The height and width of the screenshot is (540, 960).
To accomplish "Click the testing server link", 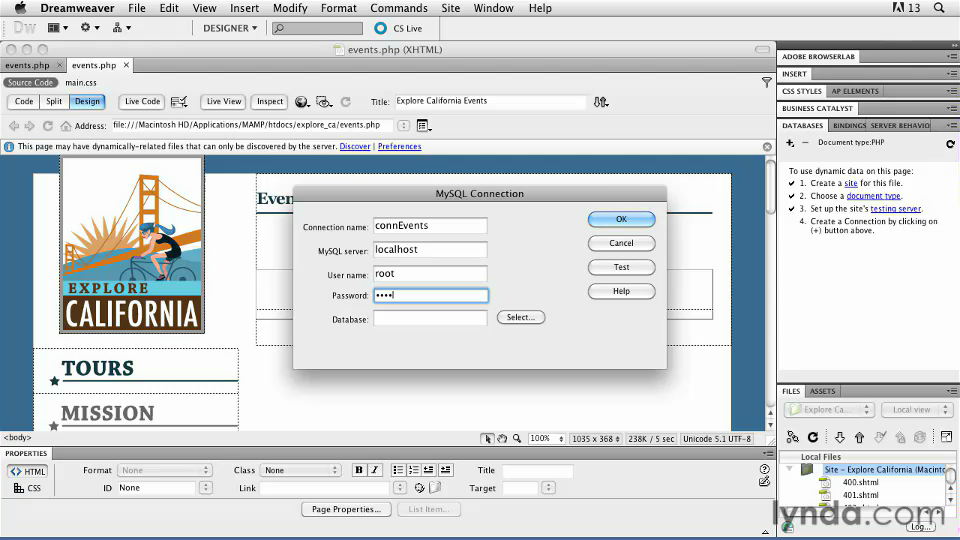I will tap(896, 209).
